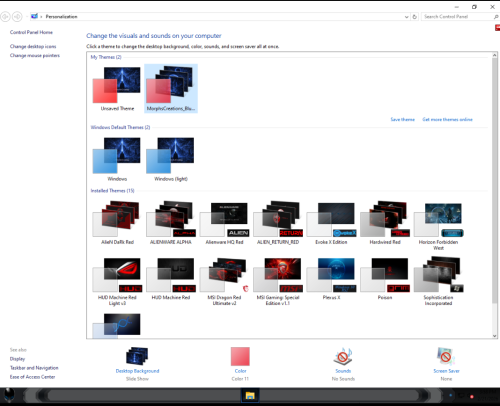Focus the Search Control Panel field
This screenshot has width=500, height=406.
[460, 17]
